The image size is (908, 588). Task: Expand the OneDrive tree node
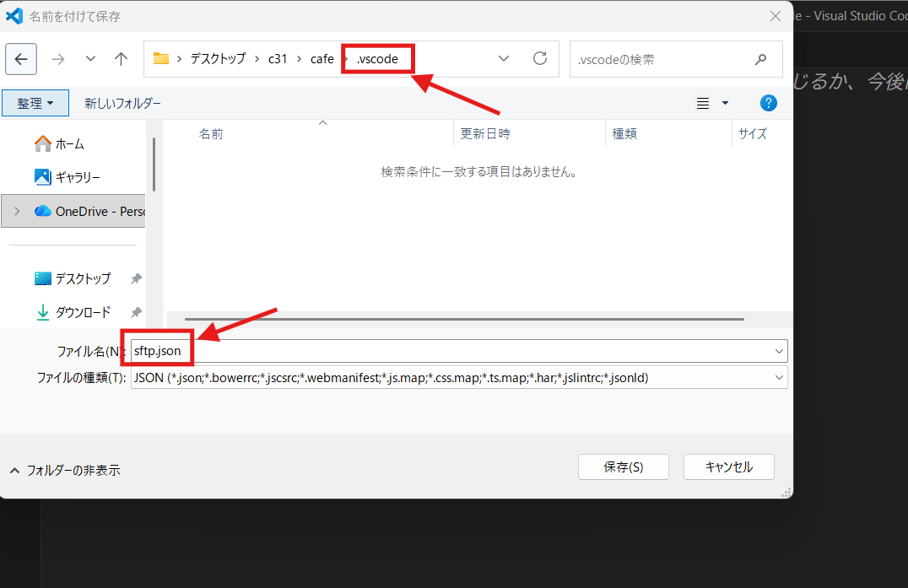(x=17, y=212)
